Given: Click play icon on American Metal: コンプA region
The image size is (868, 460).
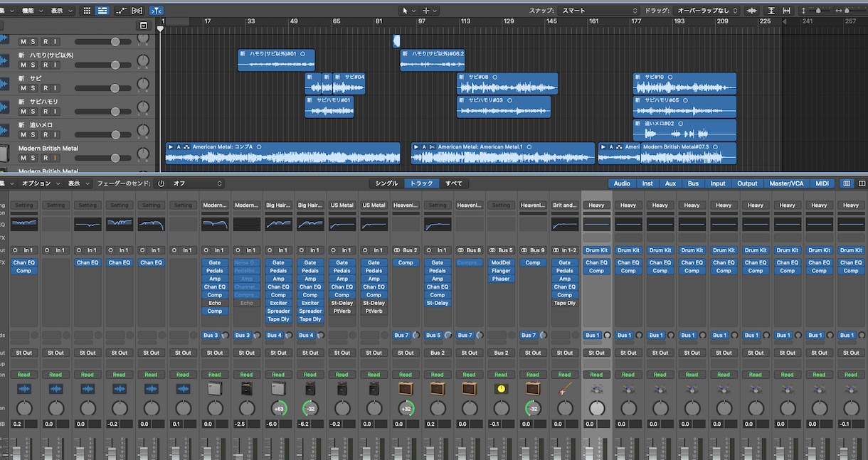Looking at the screenshot, I should pyautogui.click(x=171, y=146).
